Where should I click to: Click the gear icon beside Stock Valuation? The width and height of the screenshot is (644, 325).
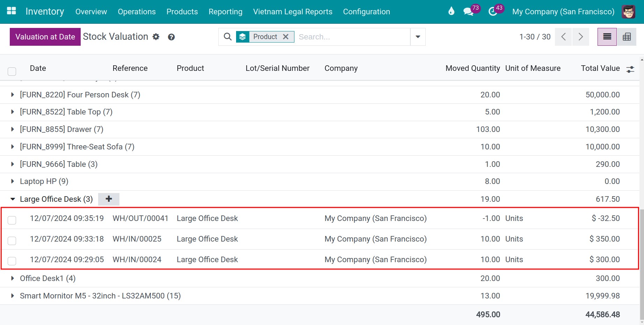[x=156, y=37]
